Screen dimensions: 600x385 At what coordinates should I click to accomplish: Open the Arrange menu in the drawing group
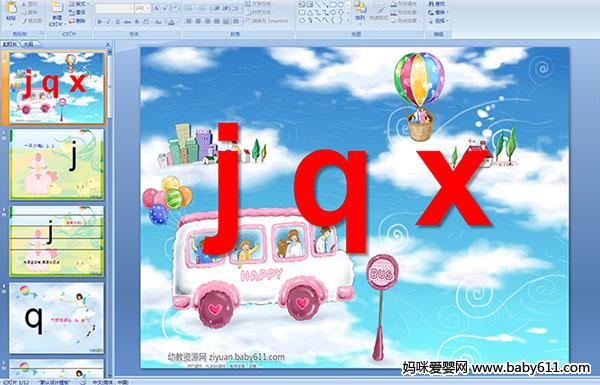tap(360, 13)
